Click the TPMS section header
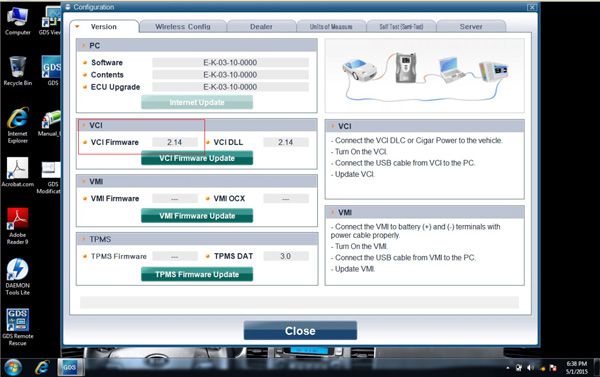The height and width of the screenshot is (377, 600). [x=196, y=239]
